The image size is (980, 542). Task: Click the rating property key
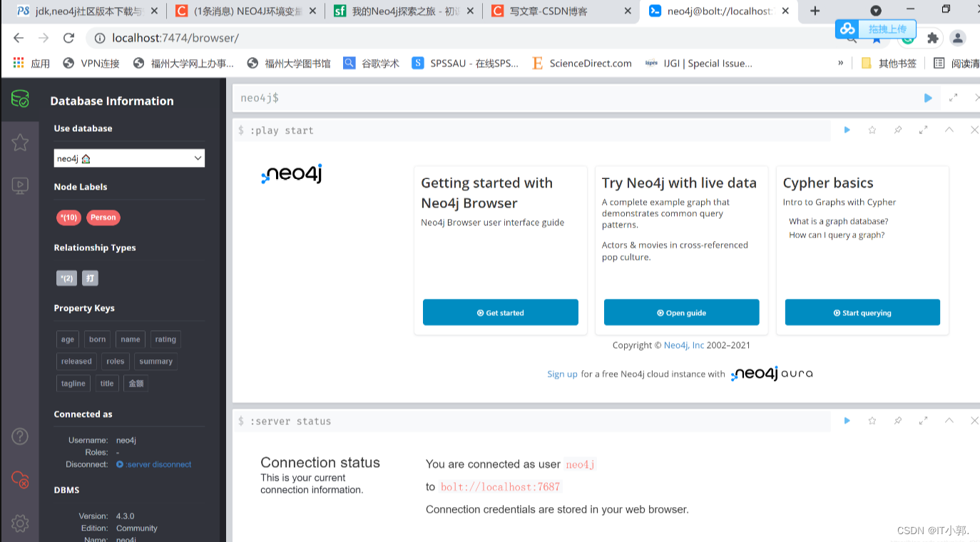tap(165, 339)
